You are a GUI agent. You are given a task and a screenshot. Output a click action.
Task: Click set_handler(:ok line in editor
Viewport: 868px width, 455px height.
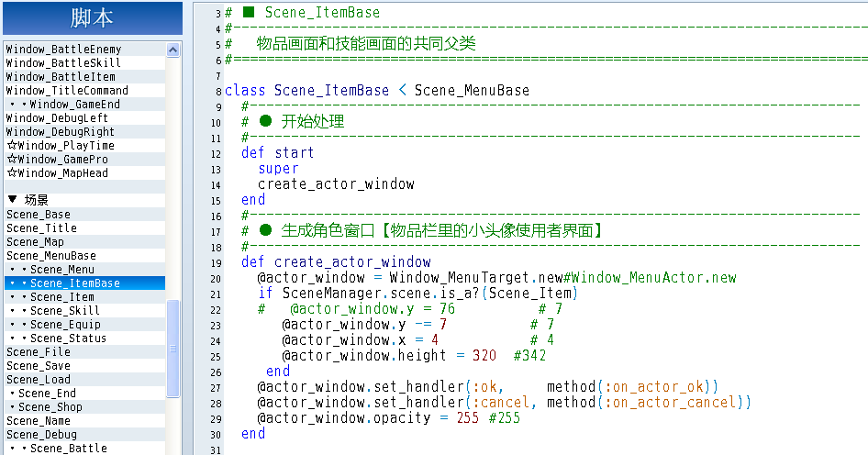(488, 386)
